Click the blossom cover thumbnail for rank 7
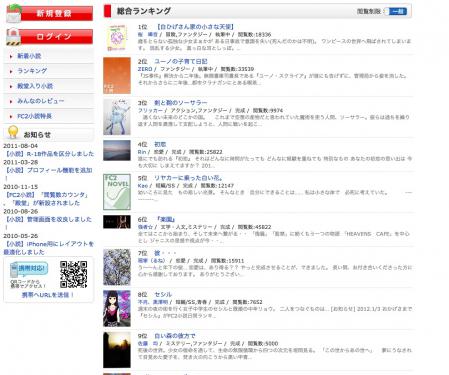 [x=117, y=267]
